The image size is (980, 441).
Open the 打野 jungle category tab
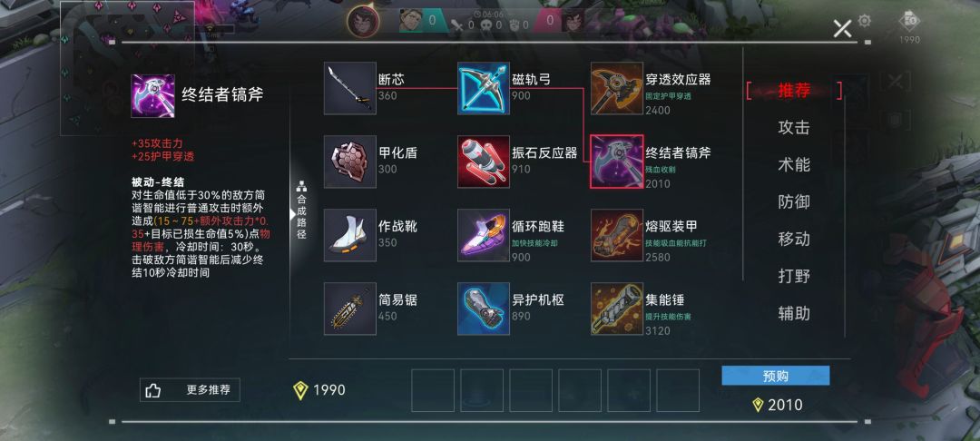[794, 276]
